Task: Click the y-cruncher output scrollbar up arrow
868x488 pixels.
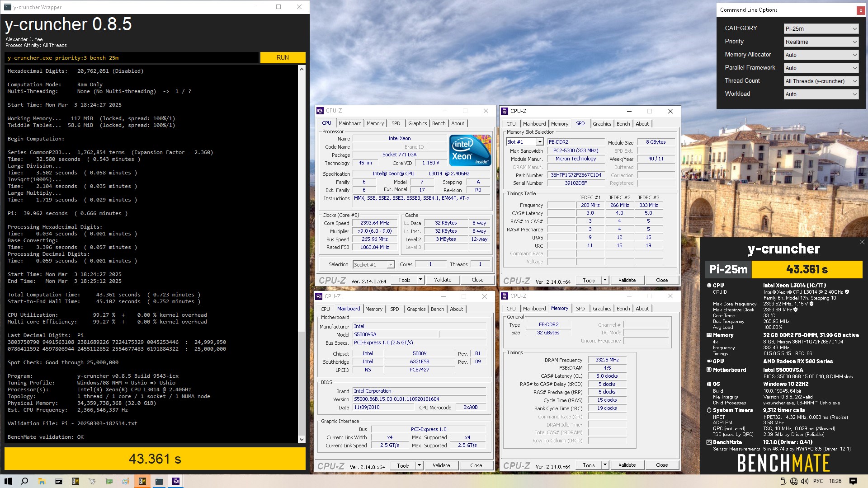Action: [302, 69]
